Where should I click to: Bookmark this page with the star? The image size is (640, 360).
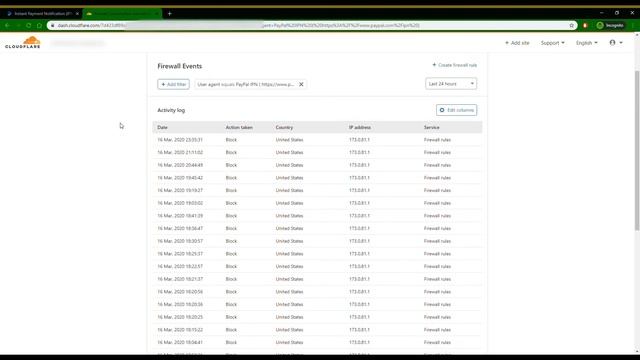pos(571,25)
